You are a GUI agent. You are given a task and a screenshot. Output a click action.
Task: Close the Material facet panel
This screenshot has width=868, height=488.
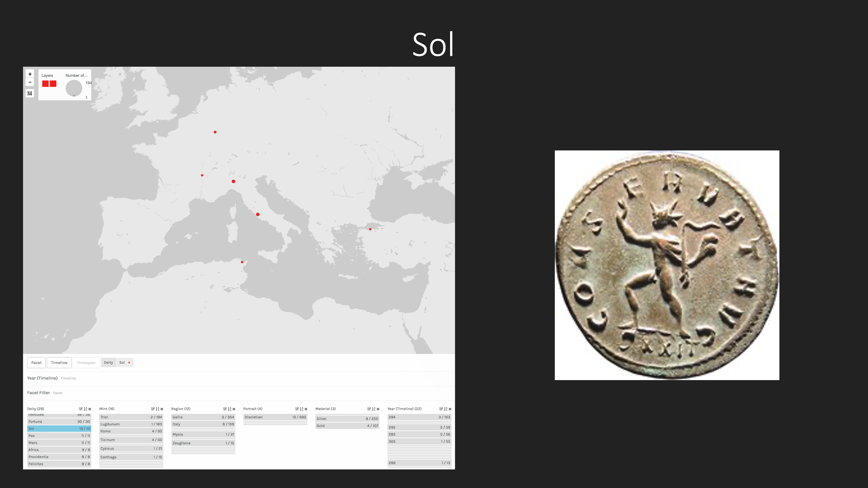[378, 409]
